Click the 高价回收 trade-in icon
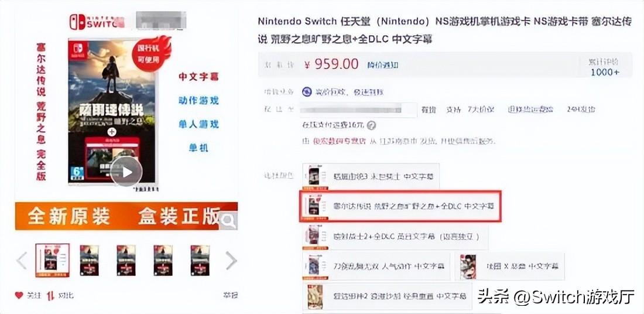This screenshot has height=314, width=644. coord(307,91)
